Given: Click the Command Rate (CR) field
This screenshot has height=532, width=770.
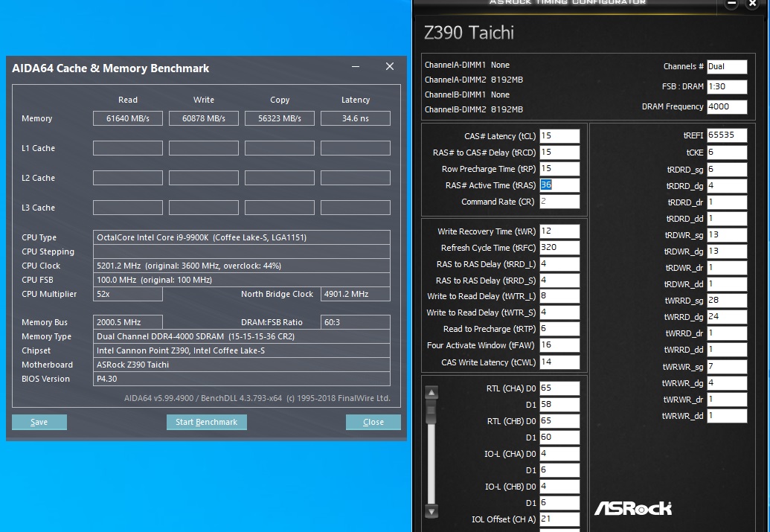Looking at the screenshot, I should [x=559, y=202].
